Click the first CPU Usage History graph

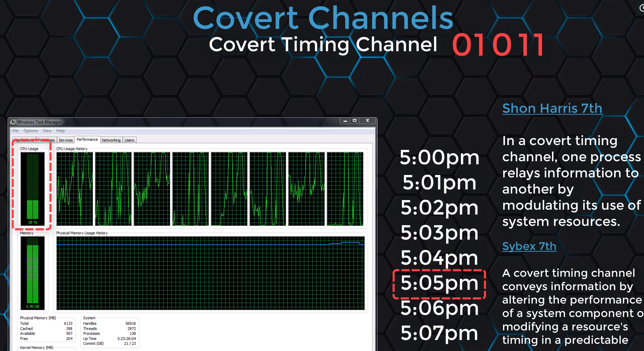[x=74, y=188]
